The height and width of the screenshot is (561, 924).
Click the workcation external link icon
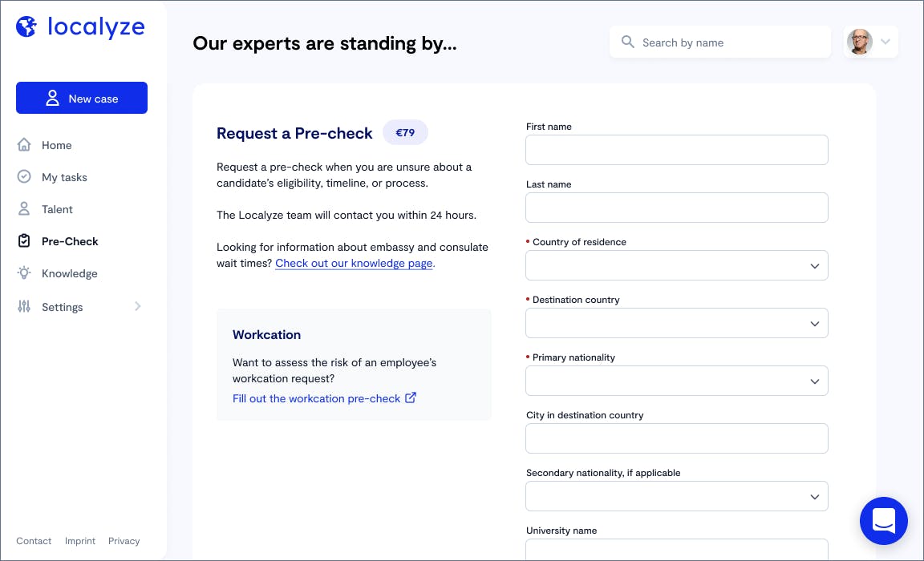point(411,398)
